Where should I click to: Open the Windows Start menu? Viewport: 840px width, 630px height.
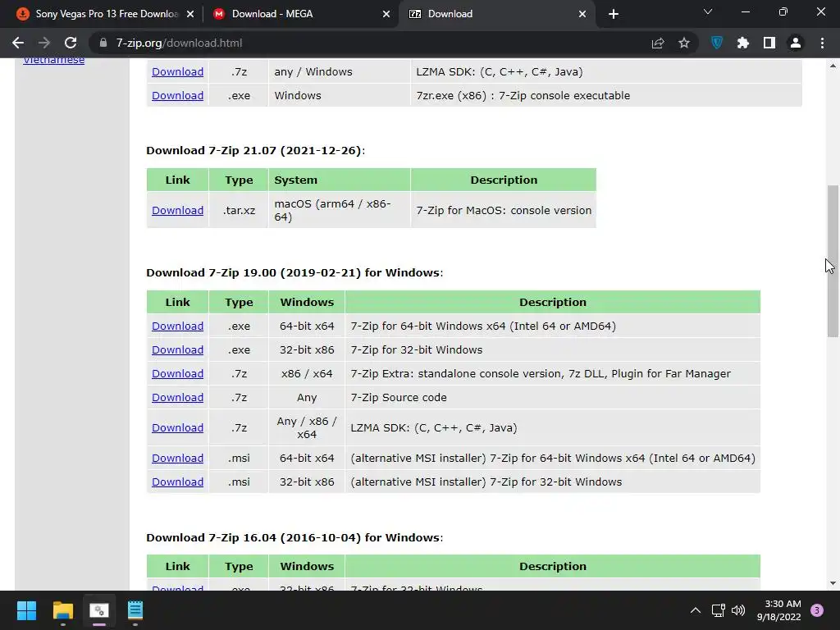tap(26, 610)
